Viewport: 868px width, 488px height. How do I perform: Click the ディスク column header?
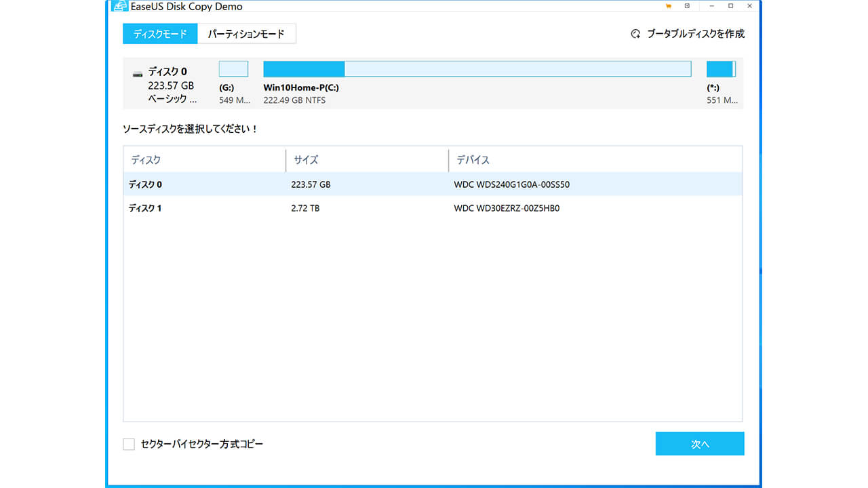pyautogui.click(x=204, y=160)
